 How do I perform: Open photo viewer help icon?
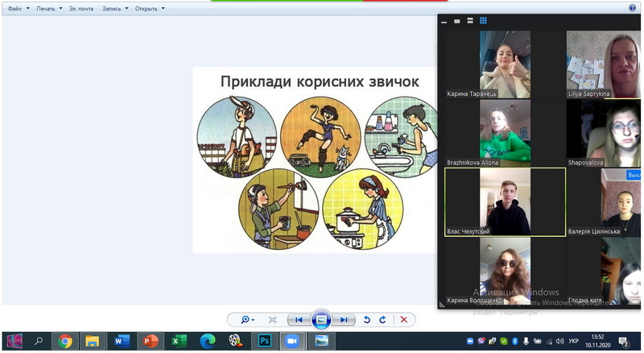click(632, 8)
